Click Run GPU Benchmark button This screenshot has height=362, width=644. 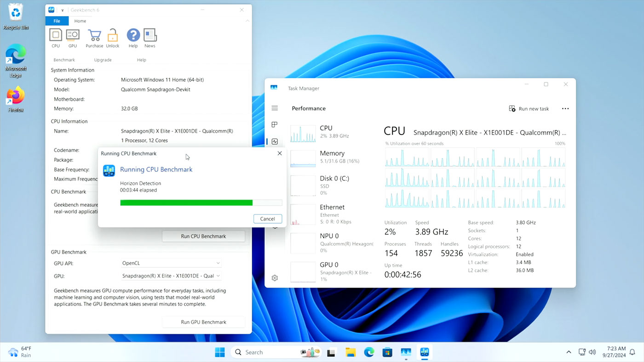tap(203, 322)
